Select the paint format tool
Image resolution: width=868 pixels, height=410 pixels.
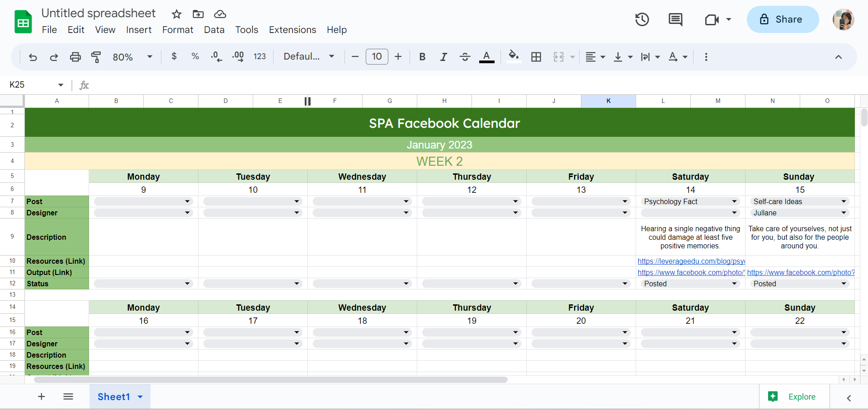96,57
